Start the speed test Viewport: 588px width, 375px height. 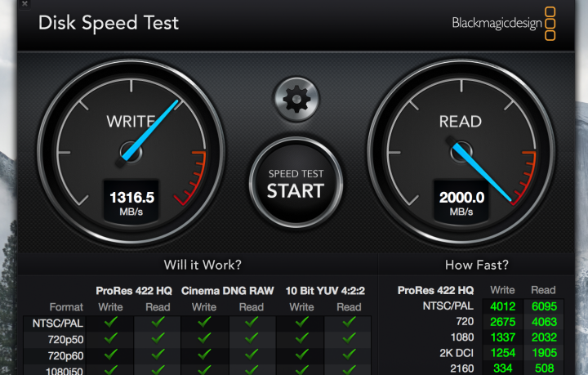coord(296,183)
